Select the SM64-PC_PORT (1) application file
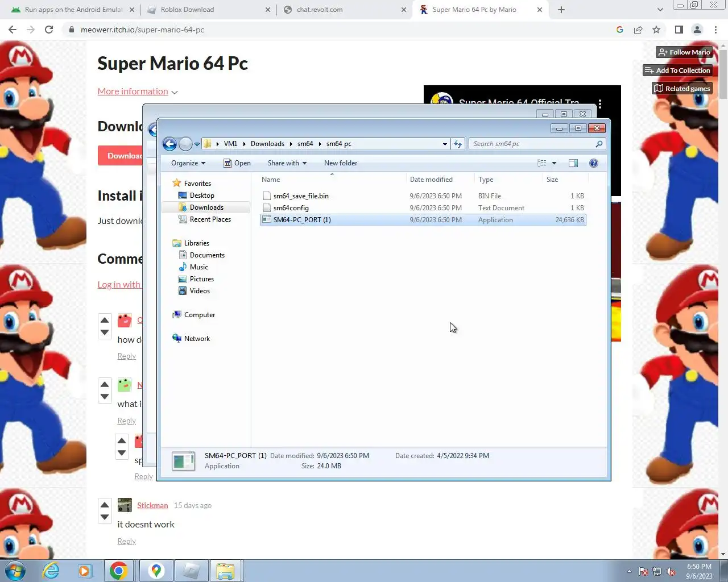 point(423,220)
